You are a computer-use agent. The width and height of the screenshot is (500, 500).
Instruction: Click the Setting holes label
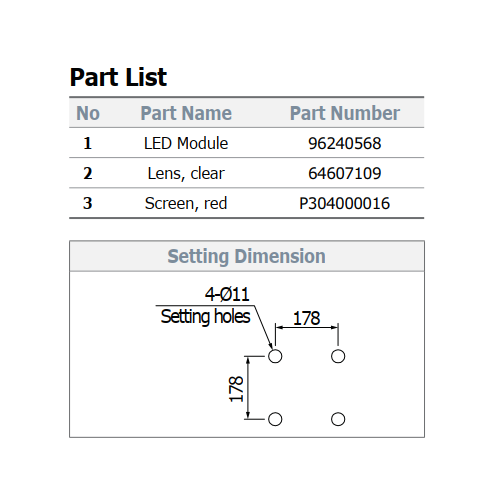(205, 316)
